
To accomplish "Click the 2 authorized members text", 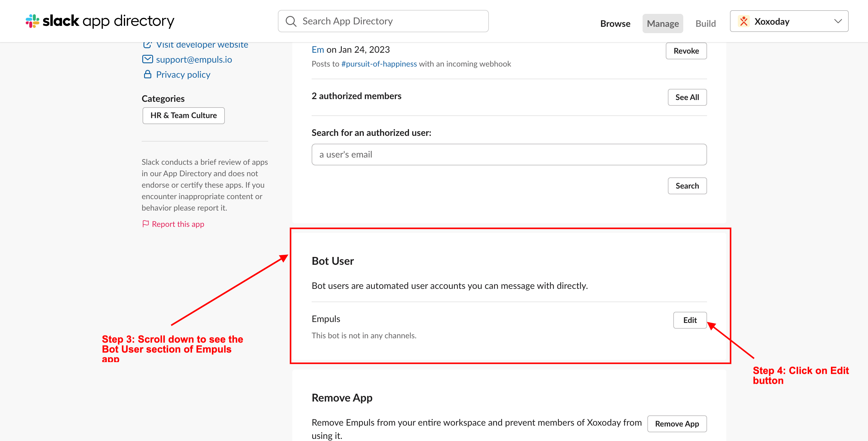I will point(356,96).
